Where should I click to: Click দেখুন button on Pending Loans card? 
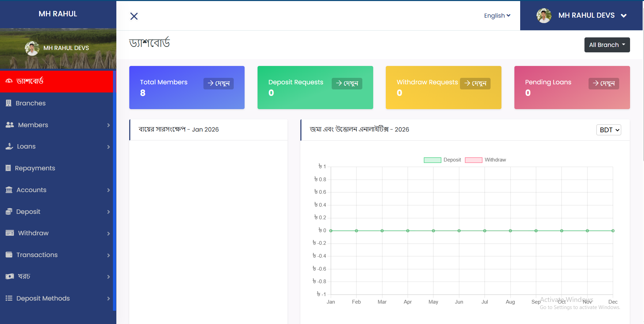click(604, 84)
